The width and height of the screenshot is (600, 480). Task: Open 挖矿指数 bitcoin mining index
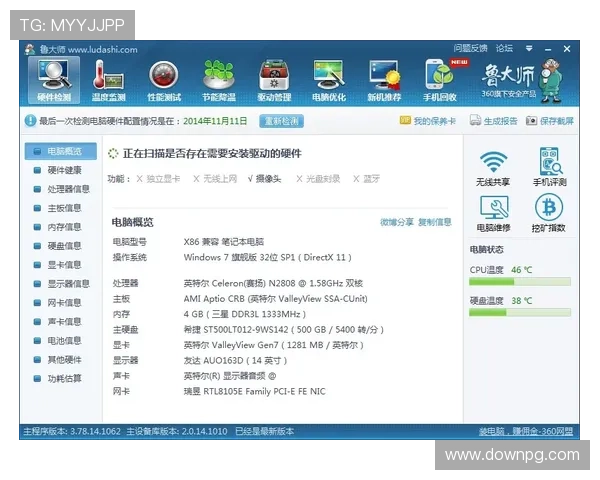point(549,213)
